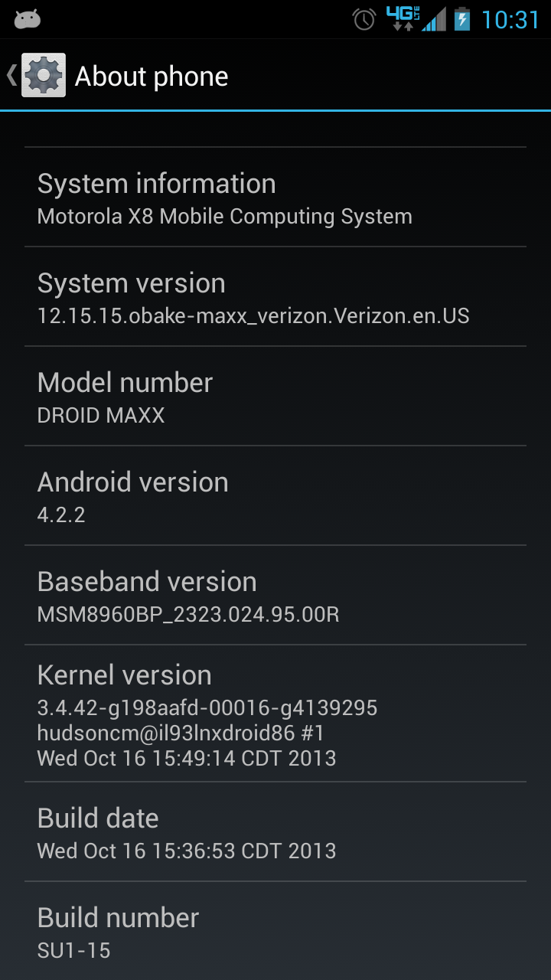The width and height of the screenshot is (551, 980).
Task: Tap the About phone title
Action: (x=152, y=77)
